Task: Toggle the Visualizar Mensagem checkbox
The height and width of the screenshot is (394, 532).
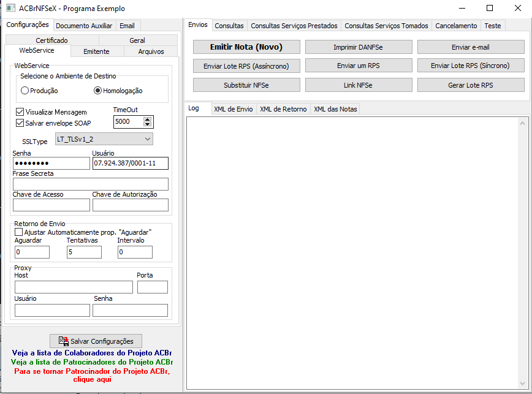Action: 20,112
